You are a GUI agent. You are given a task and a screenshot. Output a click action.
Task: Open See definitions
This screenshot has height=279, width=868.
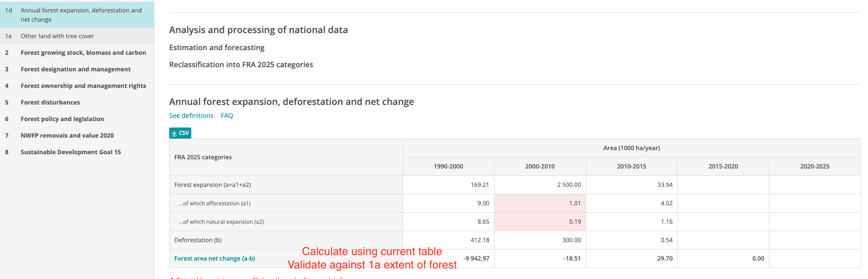pyautogui.click(x=191, y=116)
